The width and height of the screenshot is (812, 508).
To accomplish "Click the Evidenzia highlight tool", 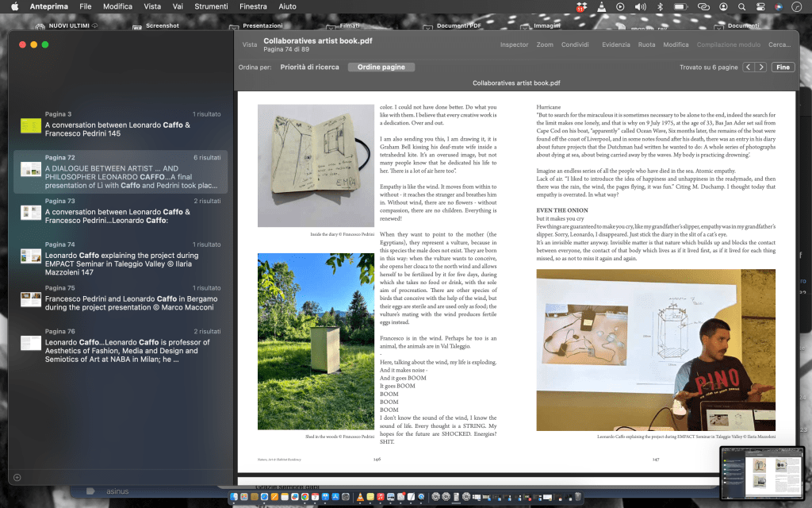I will (615, 44).
